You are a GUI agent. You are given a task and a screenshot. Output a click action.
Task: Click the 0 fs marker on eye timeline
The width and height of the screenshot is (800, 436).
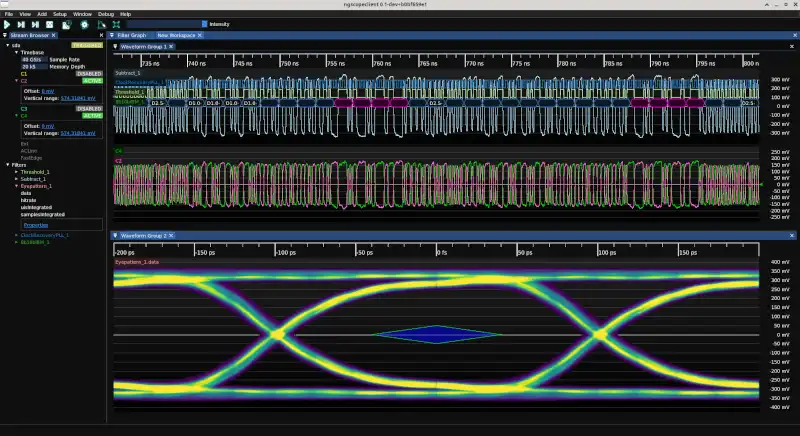[442, 252]
